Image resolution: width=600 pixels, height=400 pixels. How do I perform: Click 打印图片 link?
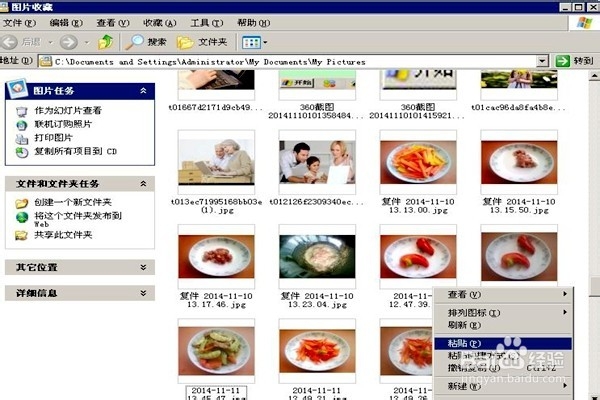54,138
